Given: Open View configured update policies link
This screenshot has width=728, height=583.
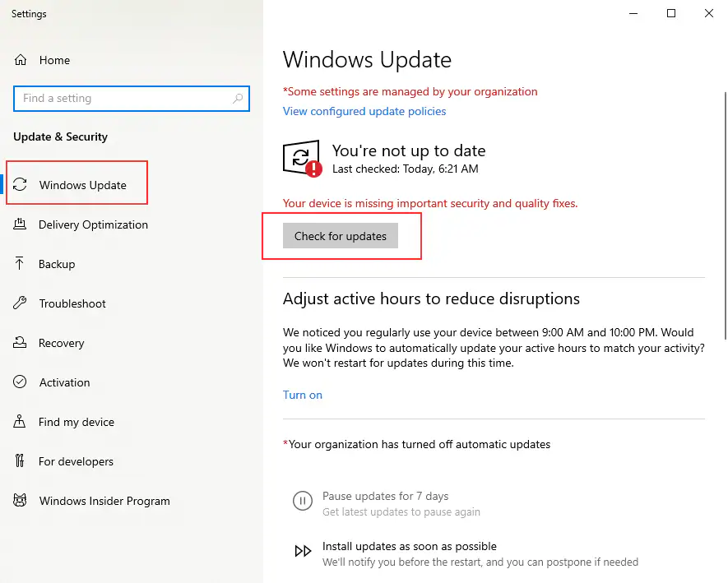Looking at the screenshot, I should tap(364, 111).
